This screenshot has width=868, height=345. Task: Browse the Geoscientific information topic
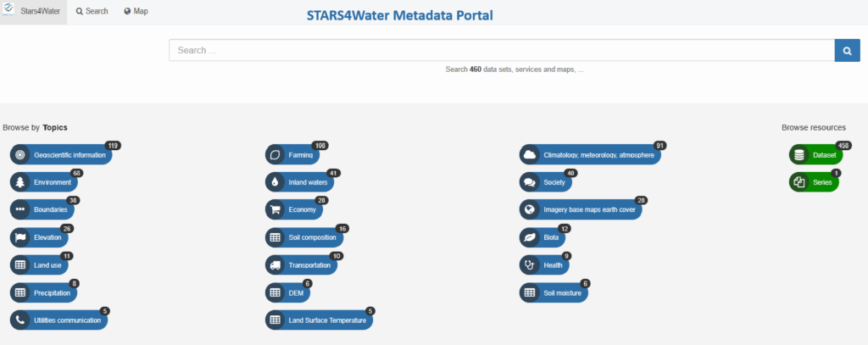point(70,155)
